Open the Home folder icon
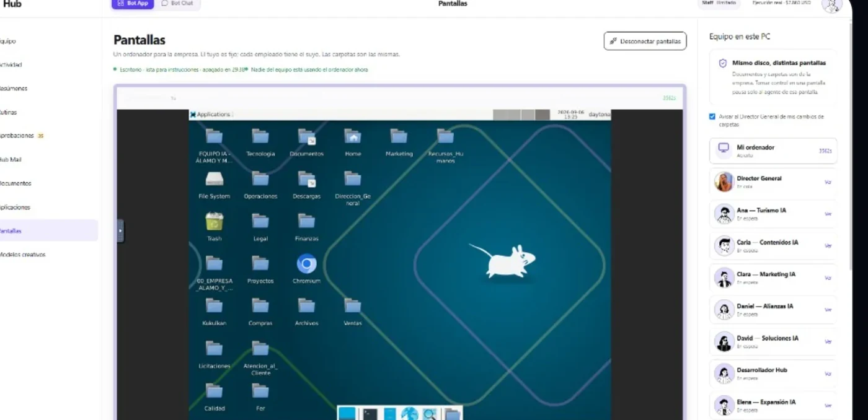The height and width of the screenshot is (420, 868). point(353,138)
